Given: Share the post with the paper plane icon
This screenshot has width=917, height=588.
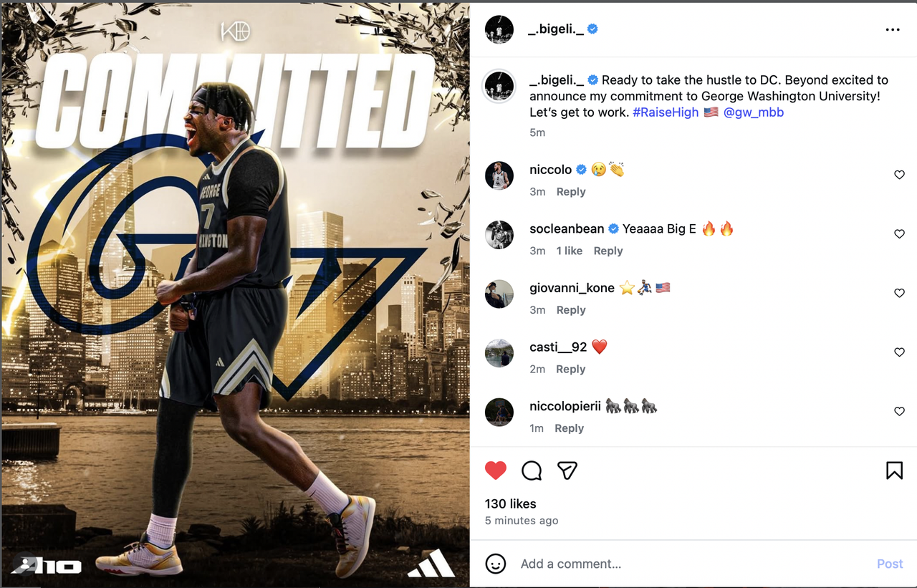Looking at the screenshot, I should 567,471.
